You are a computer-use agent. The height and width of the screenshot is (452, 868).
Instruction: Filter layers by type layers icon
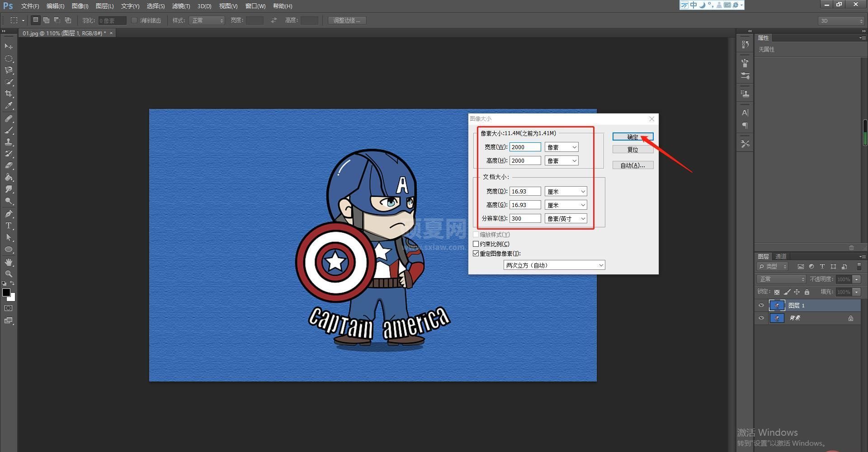pyautogui.click(x=822, y=267)
